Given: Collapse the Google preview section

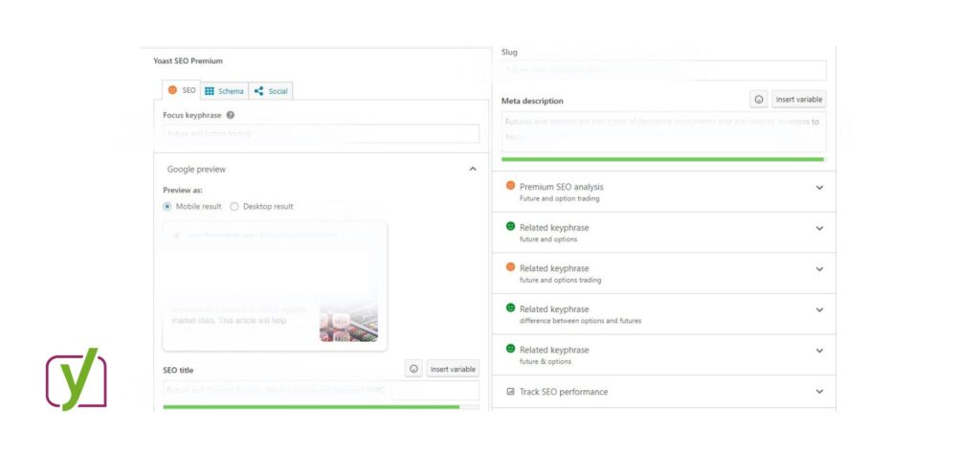Looking at the screenshot, I should pos(473,169).
